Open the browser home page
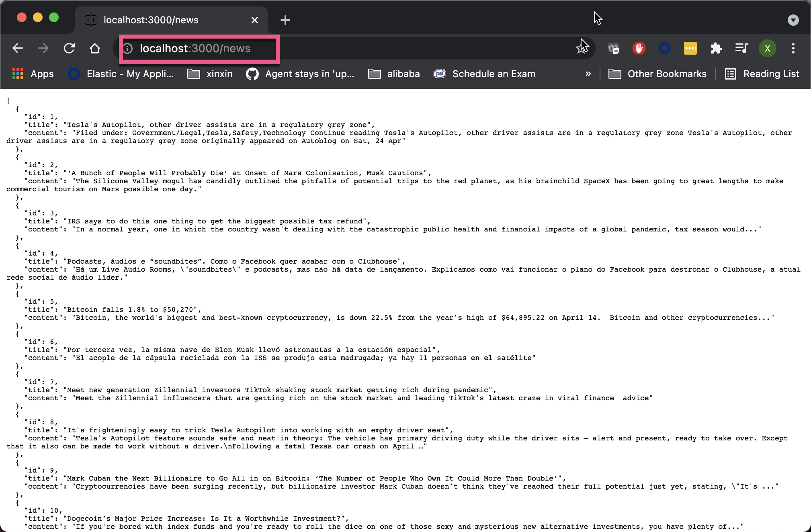811x532 pixels. [x=95, y=48]
